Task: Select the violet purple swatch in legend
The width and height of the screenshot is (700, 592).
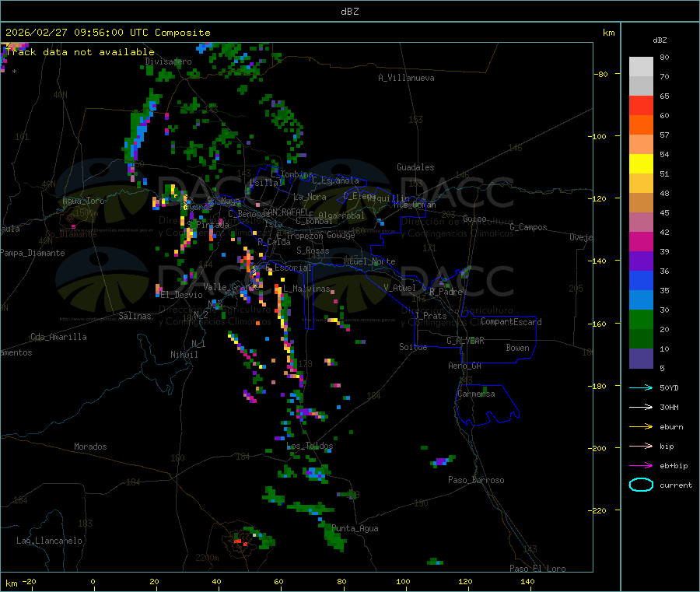Action: (641, 261)
